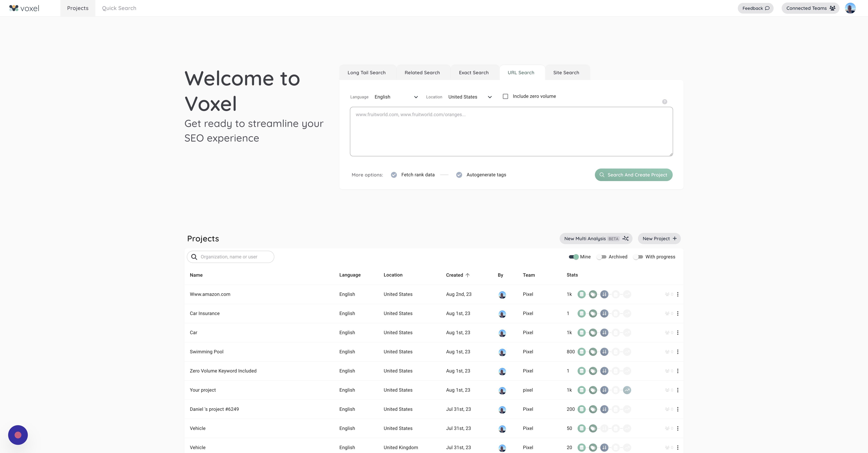Click the database icon for Swimming Pool
868x453 pixels.
581,352
